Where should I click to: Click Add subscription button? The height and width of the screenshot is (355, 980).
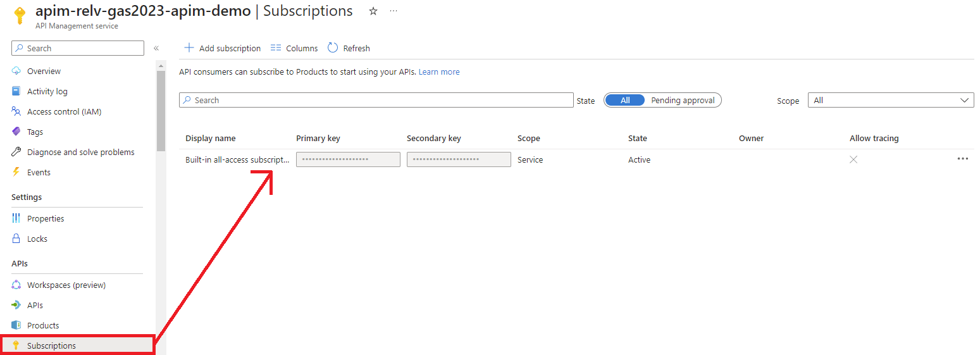[222, 48]
